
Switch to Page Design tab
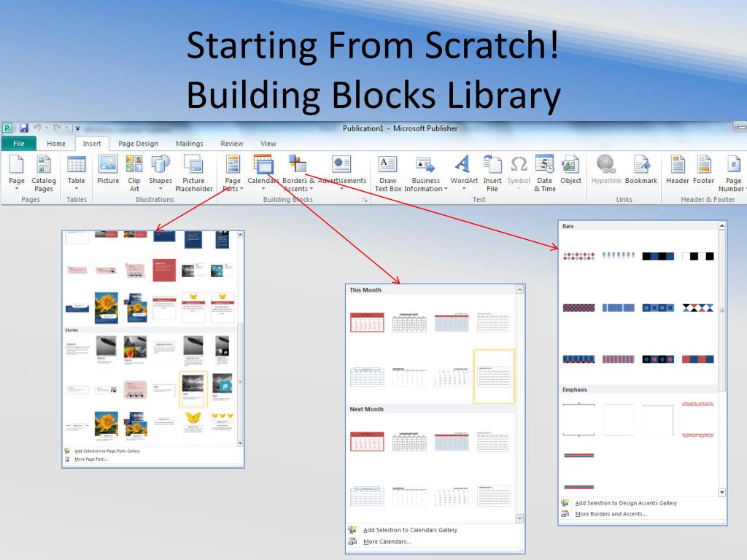point(138,144)
